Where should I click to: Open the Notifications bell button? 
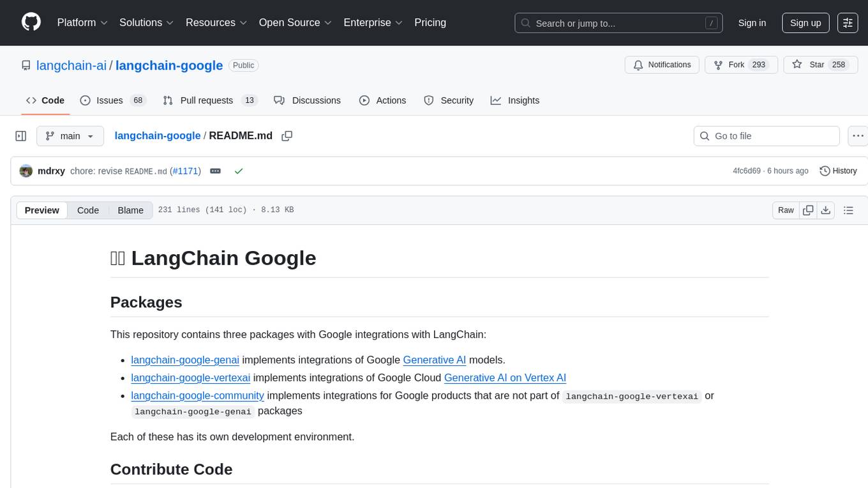(662, 65)
